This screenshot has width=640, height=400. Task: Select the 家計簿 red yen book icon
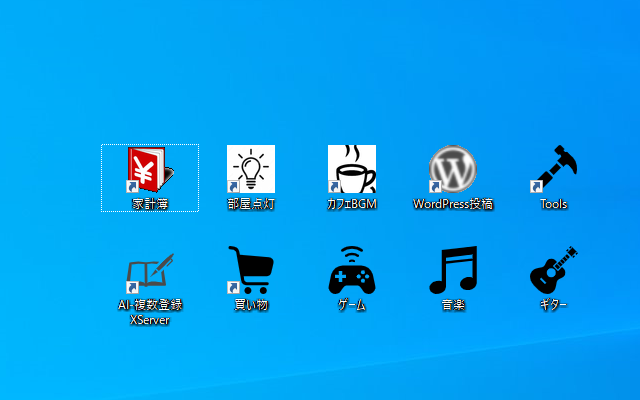point(150,169)
